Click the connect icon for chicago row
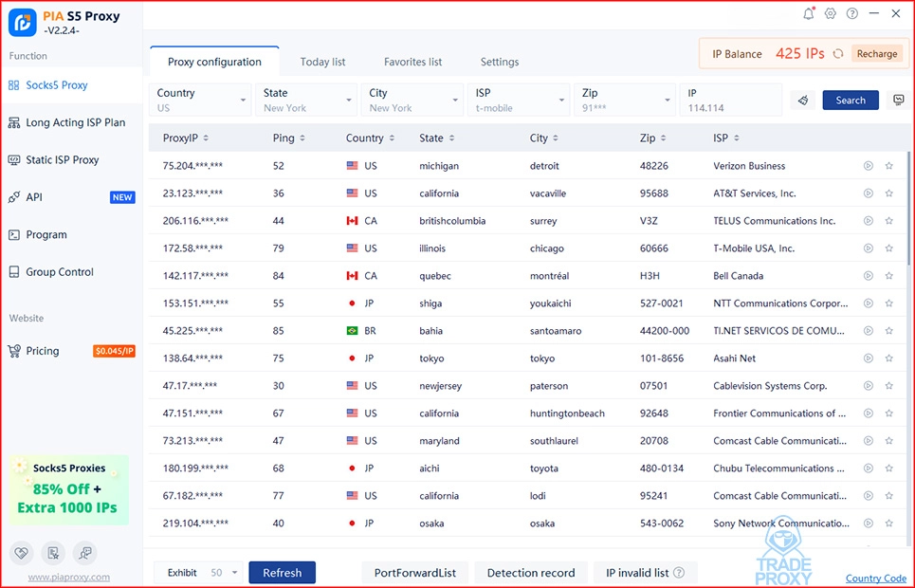Viewport: 915px width, 588px height. click(869, 248)
